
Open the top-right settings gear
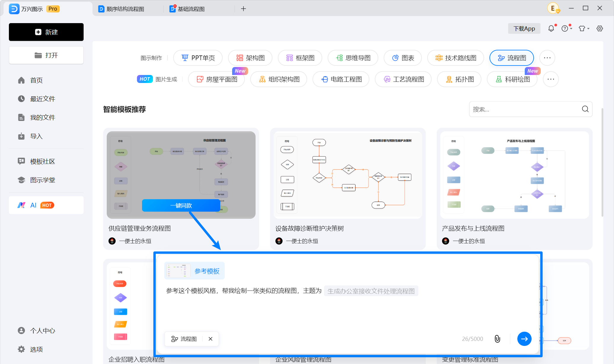[x=600, y=28]
